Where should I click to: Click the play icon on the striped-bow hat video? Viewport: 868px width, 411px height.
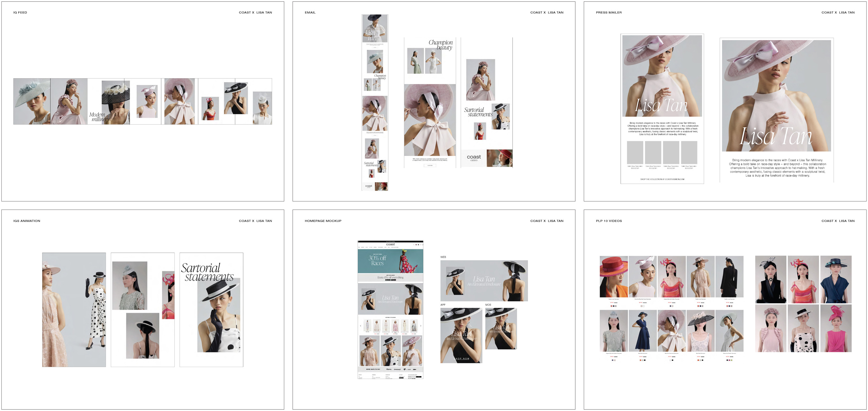[x=770, y=279]
